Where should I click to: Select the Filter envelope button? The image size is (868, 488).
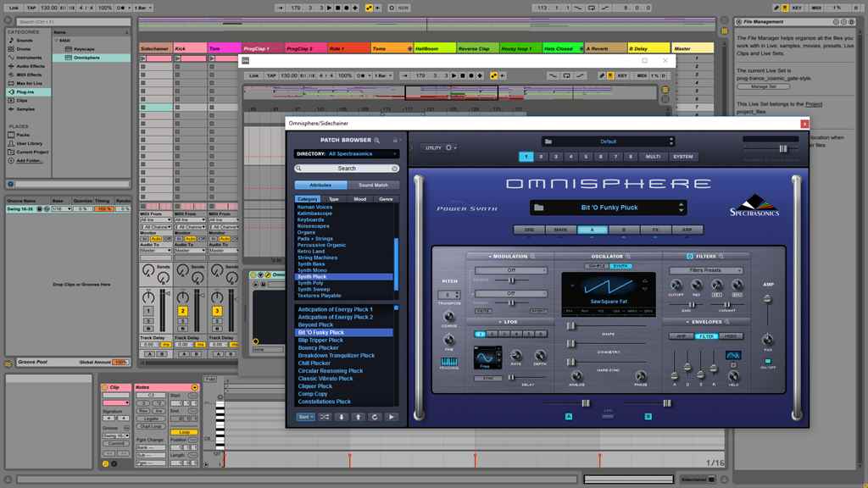point(706,335)
